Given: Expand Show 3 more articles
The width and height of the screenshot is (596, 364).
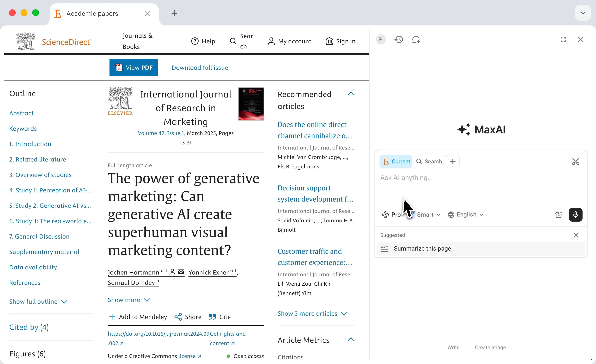Looking at the screenshot, I should (x=312, y=313).
